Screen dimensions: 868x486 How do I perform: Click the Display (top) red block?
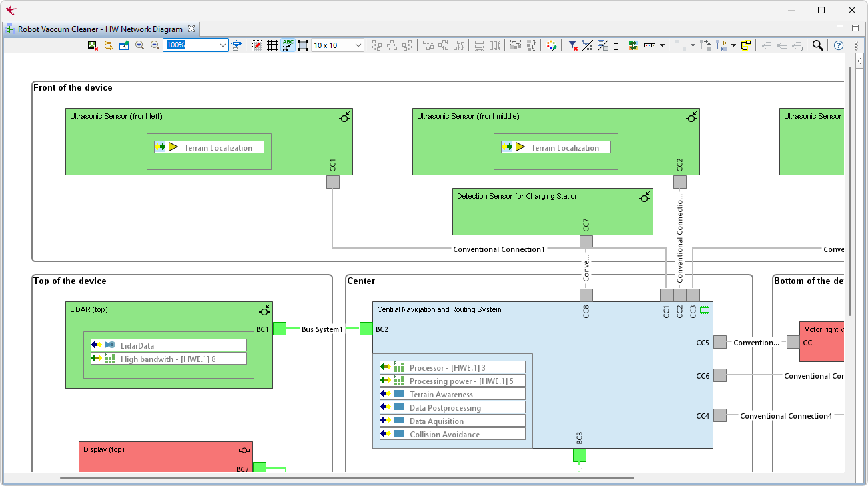click(165, 457)
